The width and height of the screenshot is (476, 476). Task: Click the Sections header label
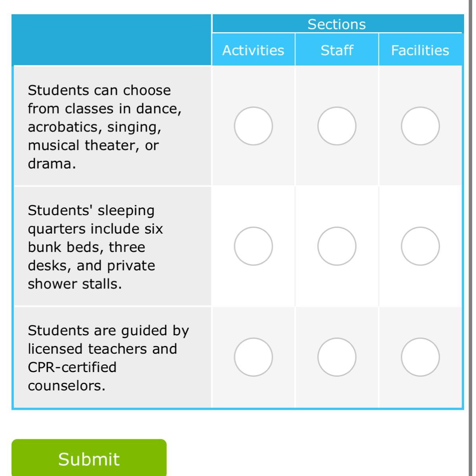point(337,25)
